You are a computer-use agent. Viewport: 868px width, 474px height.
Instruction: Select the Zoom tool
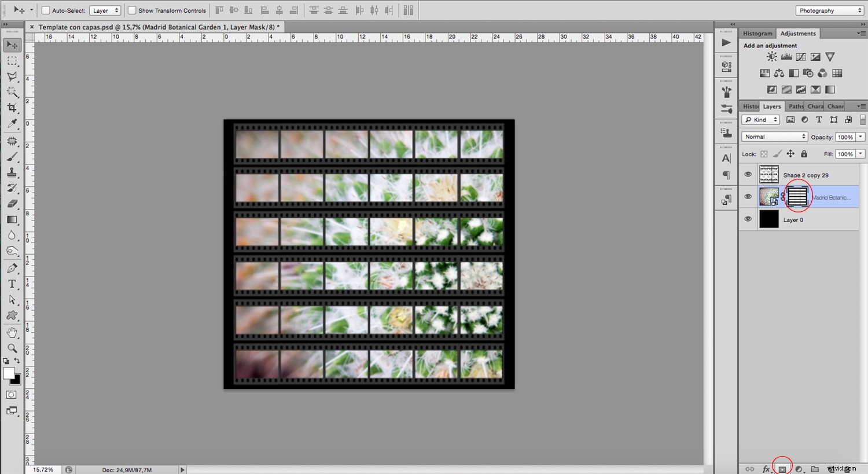pos(12,348)
